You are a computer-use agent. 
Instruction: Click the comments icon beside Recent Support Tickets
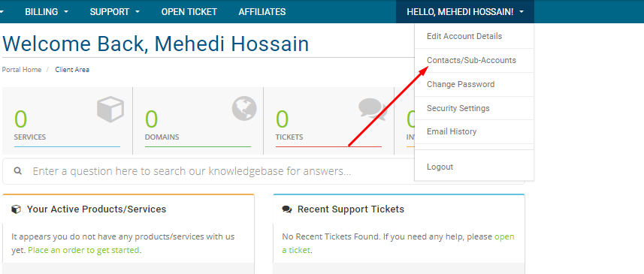pyautogui.click(x=286, y=209)
